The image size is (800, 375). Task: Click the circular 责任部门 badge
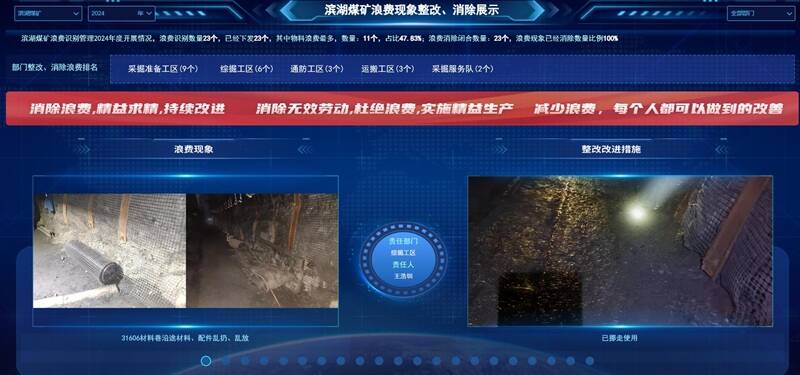coord(403,260)
